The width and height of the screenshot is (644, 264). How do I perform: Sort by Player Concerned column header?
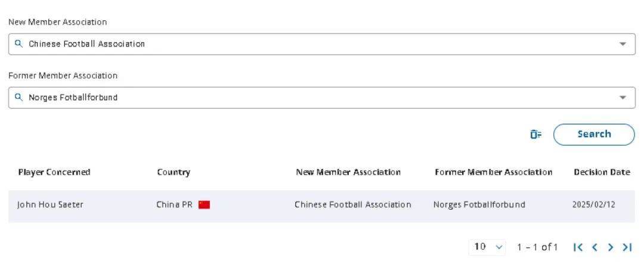coord(54,172)
